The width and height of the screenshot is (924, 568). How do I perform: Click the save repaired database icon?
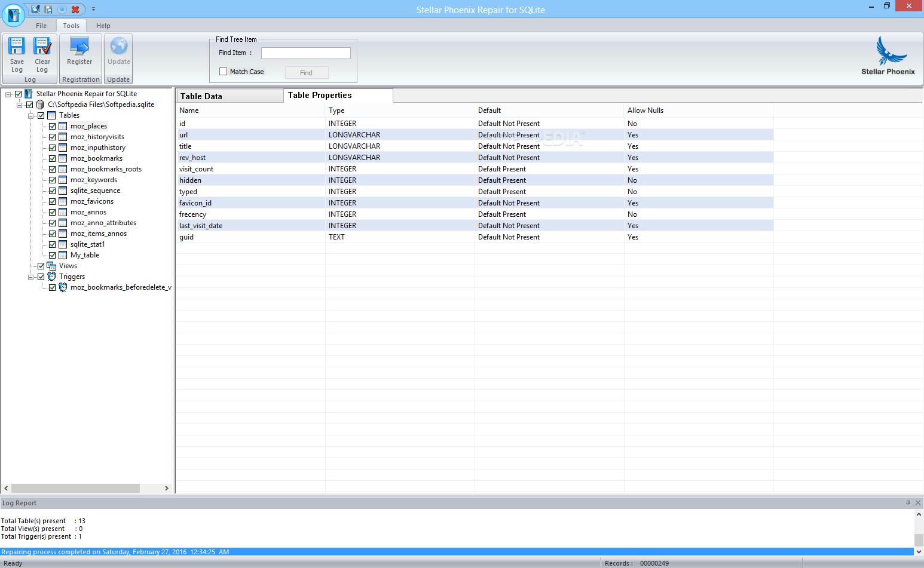48,9
